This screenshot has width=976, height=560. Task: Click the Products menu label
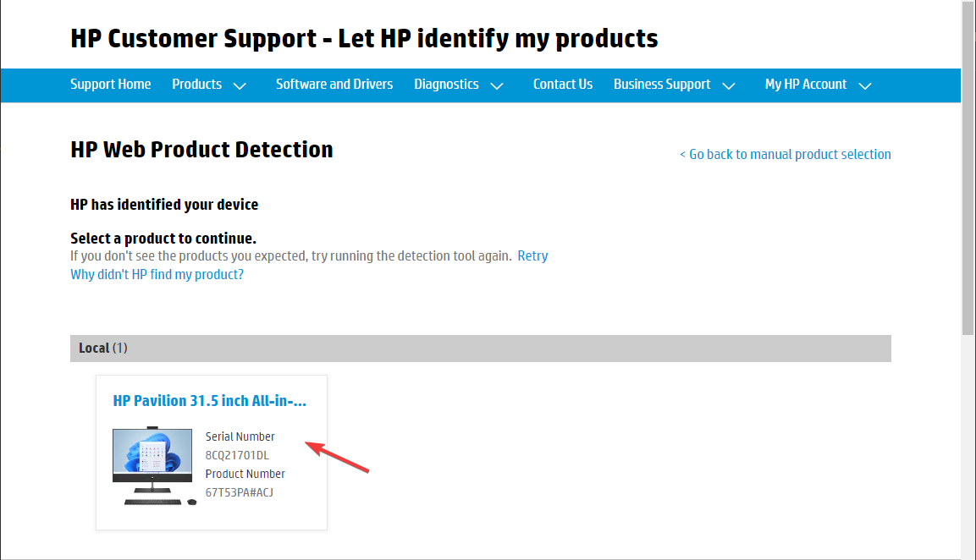tap(196, 85)
